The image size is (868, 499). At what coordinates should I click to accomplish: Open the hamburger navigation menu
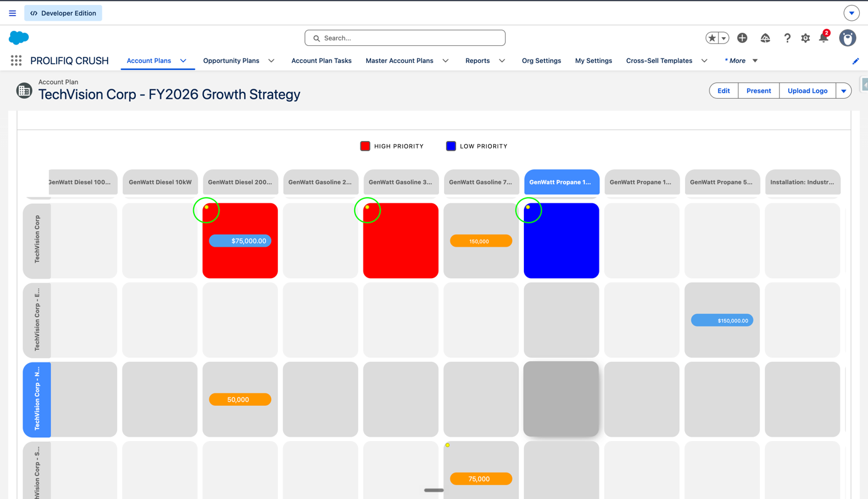click(13, 13)
